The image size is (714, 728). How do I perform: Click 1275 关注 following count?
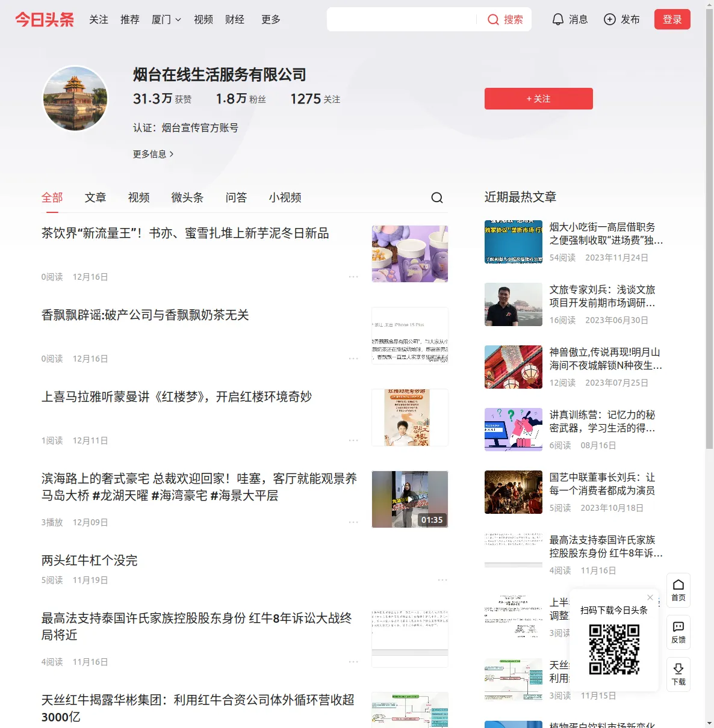click(315, 99)
